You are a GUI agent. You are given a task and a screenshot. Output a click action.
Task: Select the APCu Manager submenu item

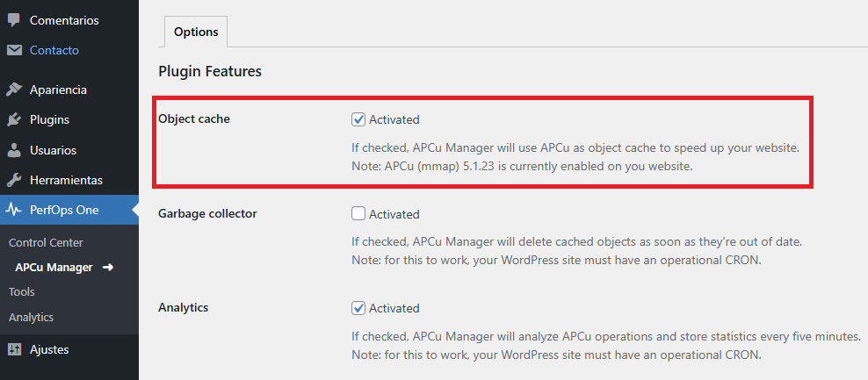click(x=54, y=267)
